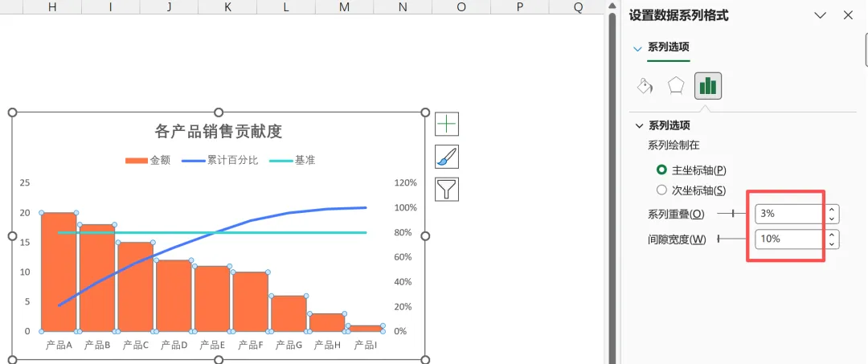Click the 累计百分比 legend entry
Screen dimensions: 868x364
point(219,161)
